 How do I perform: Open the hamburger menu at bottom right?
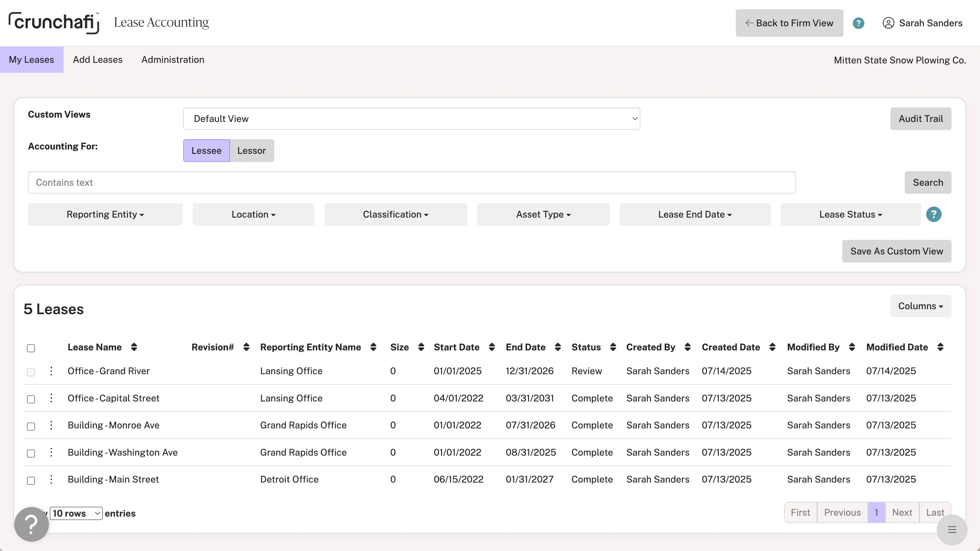(x=952, y=529)
